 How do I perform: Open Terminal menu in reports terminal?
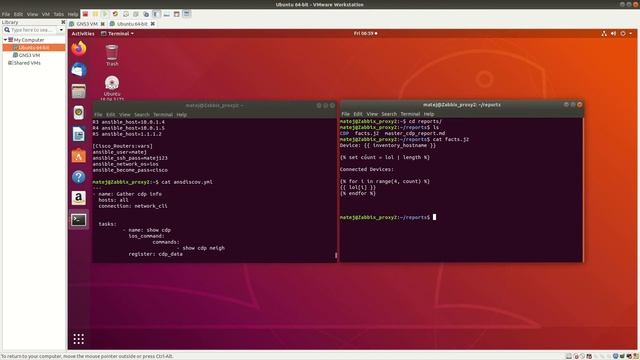pyautogui.click(x=410, y=114)
